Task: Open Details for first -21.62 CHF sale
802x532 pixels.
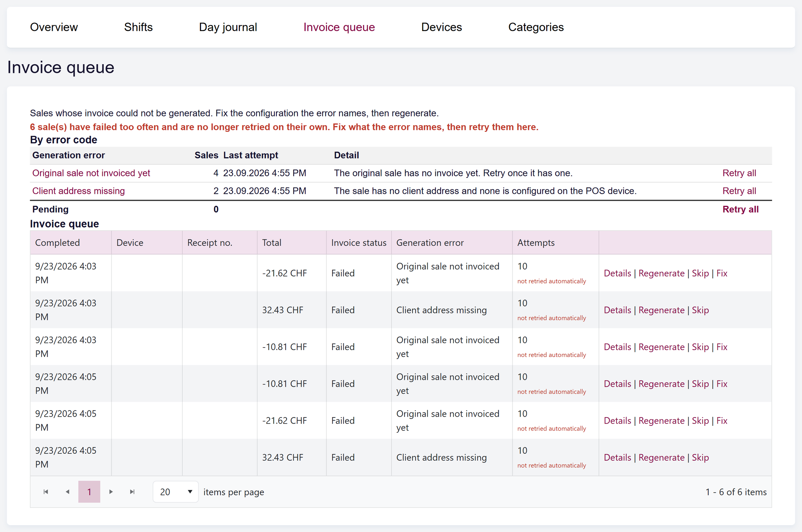Action: click(617, 273)
